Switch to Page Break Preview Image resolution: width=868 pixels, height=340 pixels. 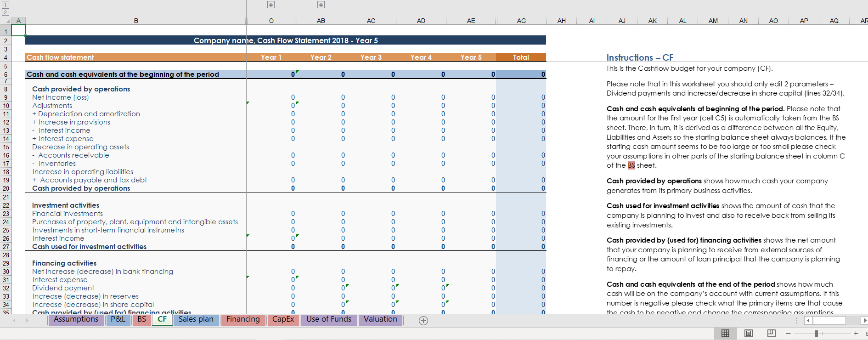click(771, 334)
